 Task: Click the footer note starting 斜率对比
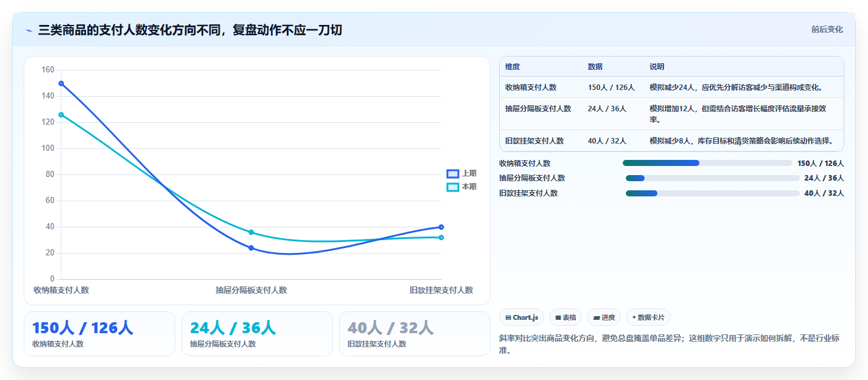click(669, 344)
